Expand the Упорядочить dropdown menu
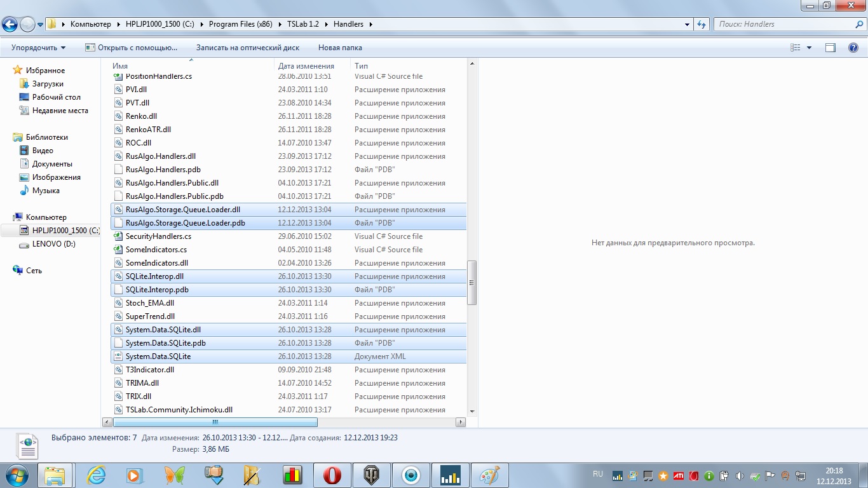The width and height of the screenshot is (868, 488). 39,48
